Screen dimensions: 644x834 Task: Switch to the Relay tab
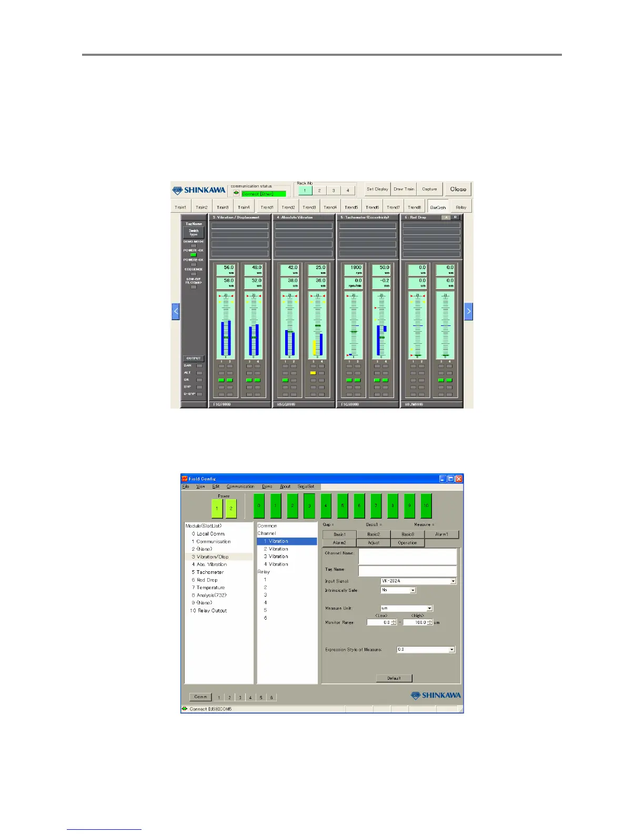tap(461, 207)
